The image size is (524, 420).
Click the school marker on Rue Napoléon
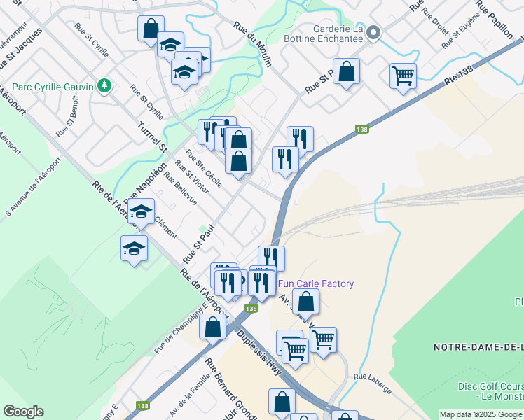(x=141, y=213)
